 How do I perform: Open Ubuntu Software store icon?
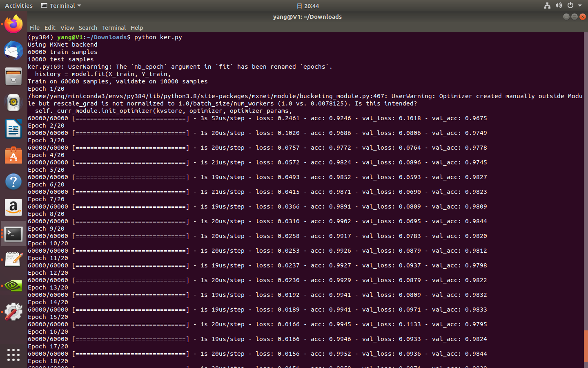[x=13, y=155]
